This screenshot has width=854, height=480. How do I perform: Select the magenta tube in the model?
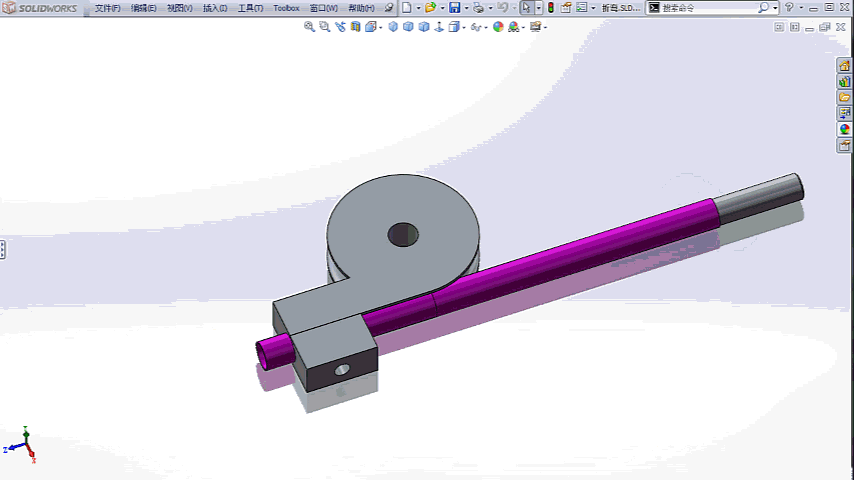click(577, 253)
